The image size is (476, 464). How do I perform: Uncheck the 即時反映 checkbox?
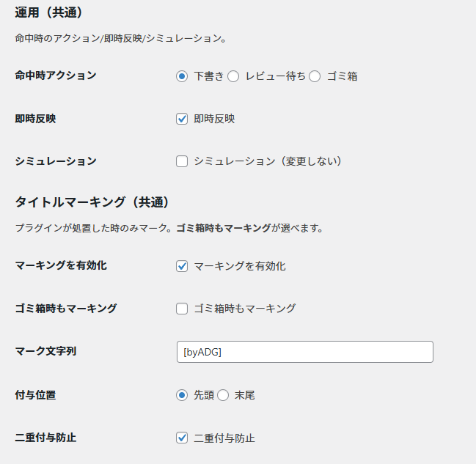tap(182, 119)
